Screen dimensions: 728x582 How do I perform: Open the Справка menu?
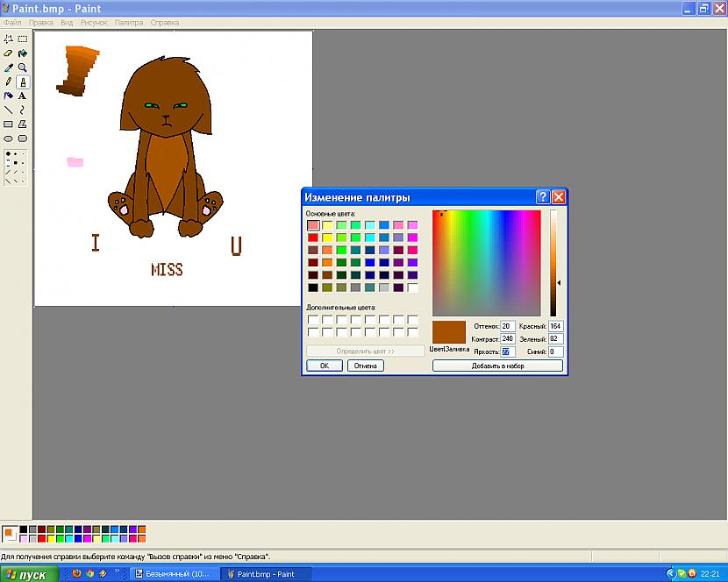coord(165,23)
